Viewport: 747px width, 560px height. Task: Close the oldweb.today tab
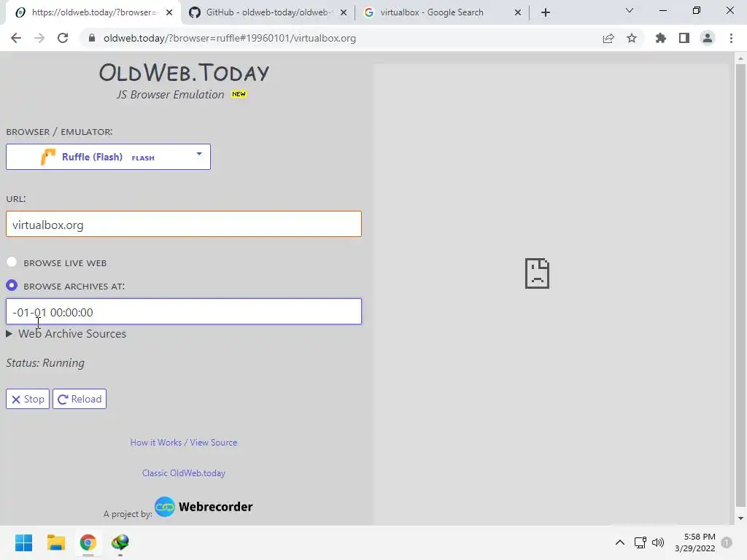coord(169,12)
